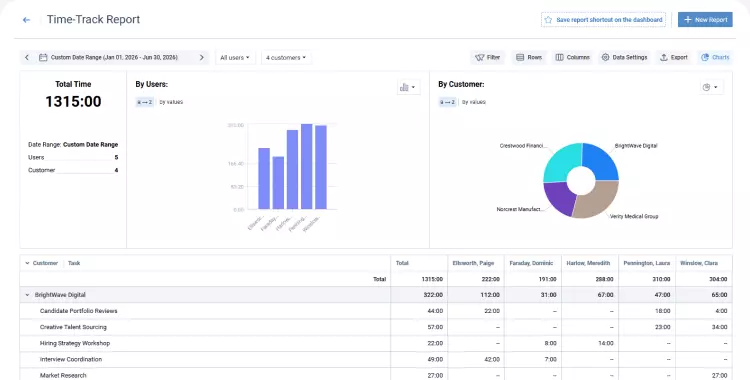Click the star icon for report shortcut
This screenshot has width=750, height=380.
(548, 20)
